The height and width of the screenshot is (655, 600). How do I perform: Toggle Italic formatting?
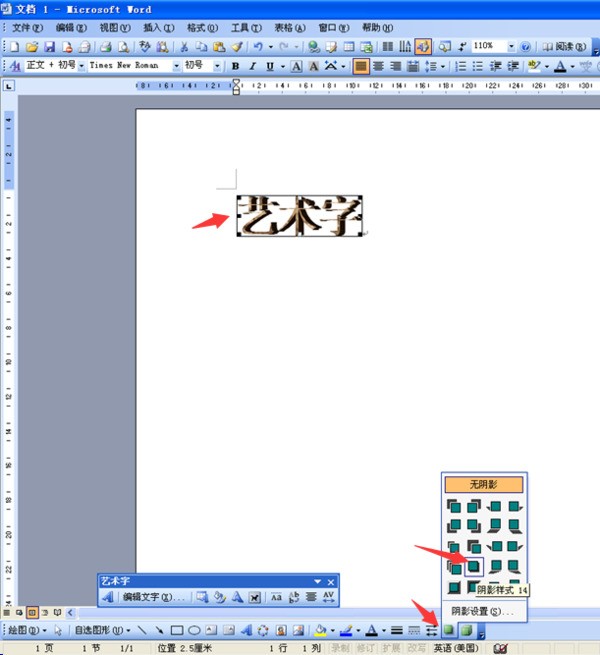coord(253,66)
